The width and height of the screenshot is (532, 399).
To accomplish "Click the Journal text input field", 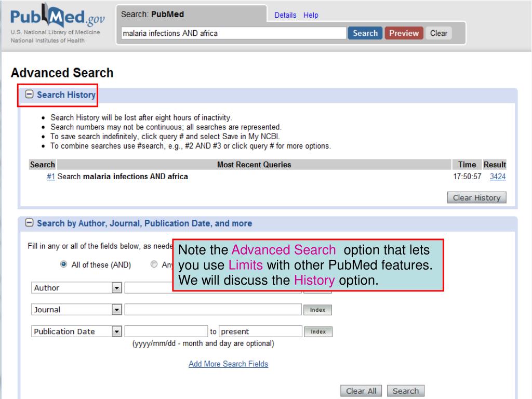I will click(x=213, y=310).
